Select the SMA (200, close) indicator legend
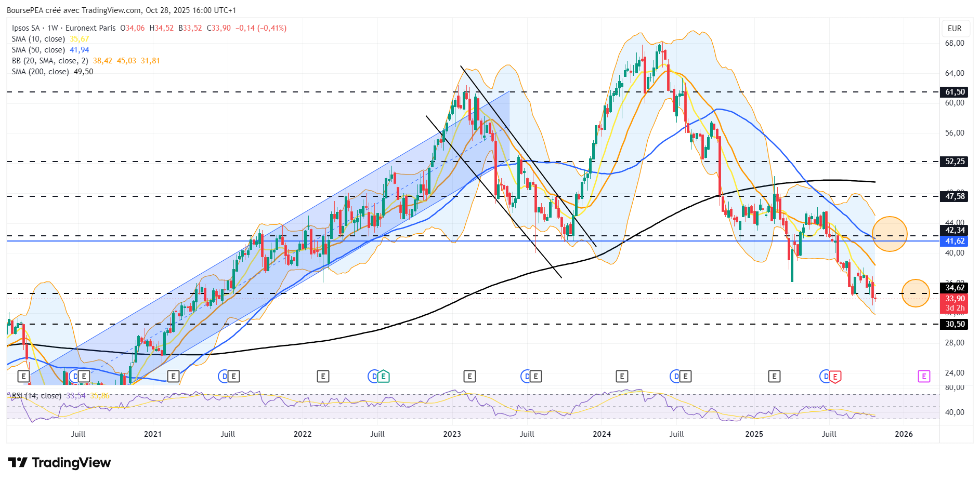Viewport: 980px width, 482px height. (41, 72)
